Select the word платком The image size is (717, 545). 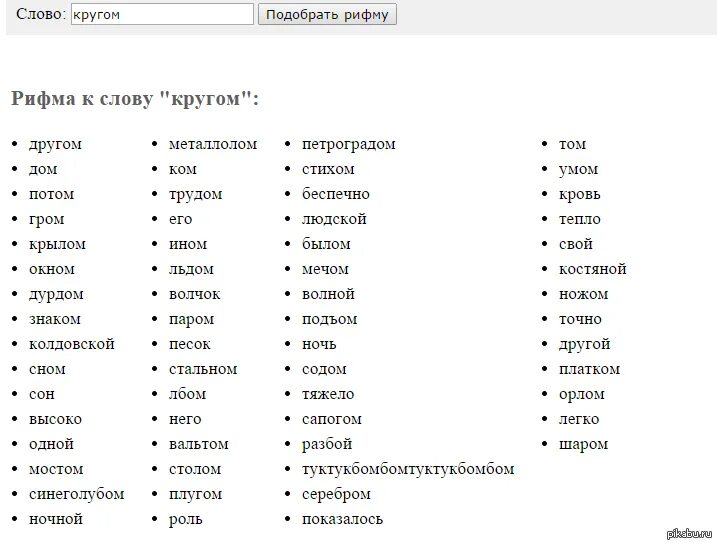(x=589, y=369)
